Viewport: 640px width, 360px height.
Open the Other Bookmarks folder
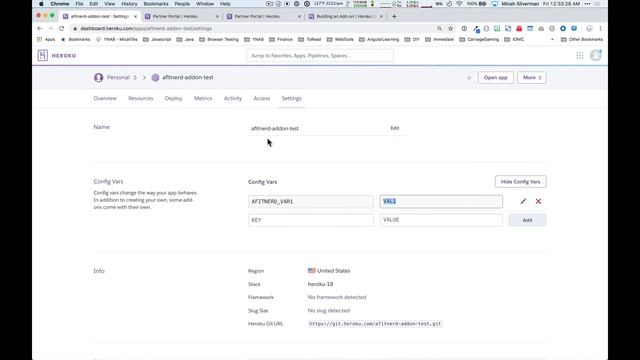click(582, 40)
